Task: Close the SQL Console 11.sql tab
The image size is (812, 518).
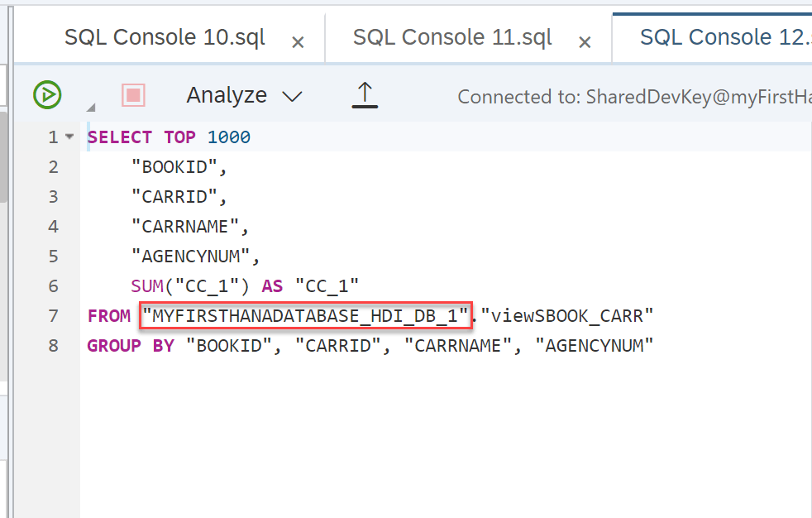Action: [585, 42]
